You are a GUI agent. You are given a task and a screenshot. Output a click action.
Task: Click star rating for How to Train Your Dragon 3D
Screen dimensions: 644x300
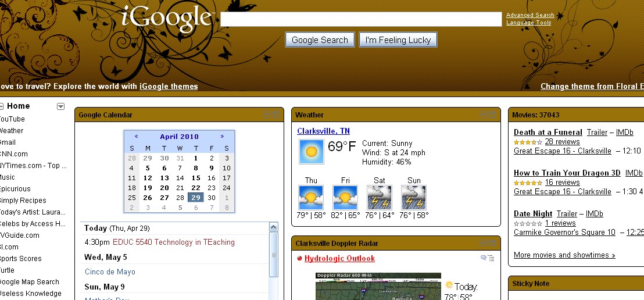tap(528, 183)
